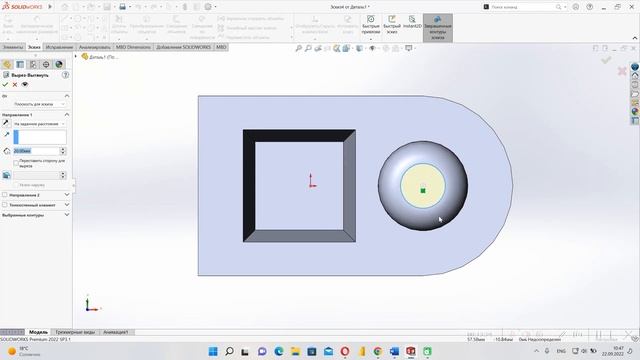Enable the Тонкостенный элемент checkbox
The width and height of the screenshot is (640, 360).
click(x=5, y=205)
